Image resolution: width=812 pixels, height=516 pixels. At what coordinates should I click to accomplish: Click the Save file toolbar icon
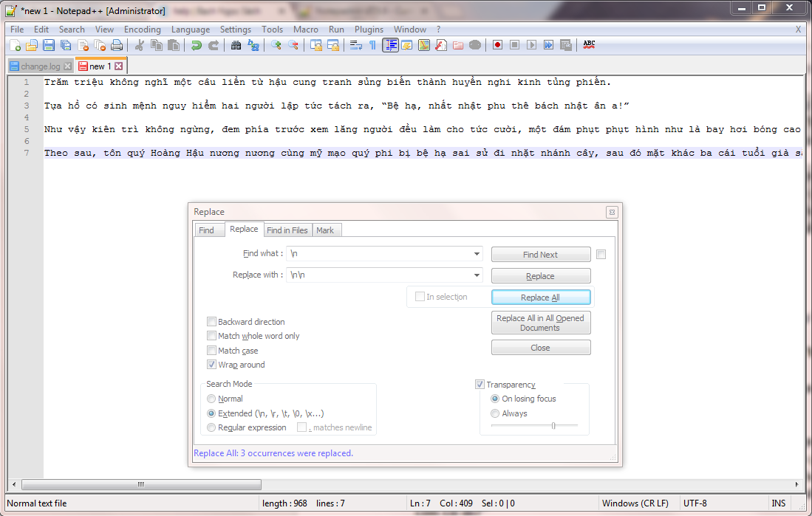49,45
